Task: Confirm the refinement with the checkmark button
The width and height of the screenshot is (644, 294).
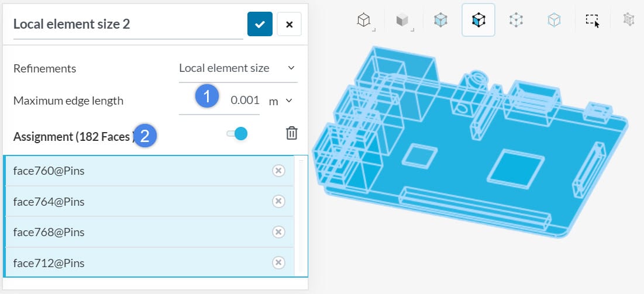Action: point(260,24)
